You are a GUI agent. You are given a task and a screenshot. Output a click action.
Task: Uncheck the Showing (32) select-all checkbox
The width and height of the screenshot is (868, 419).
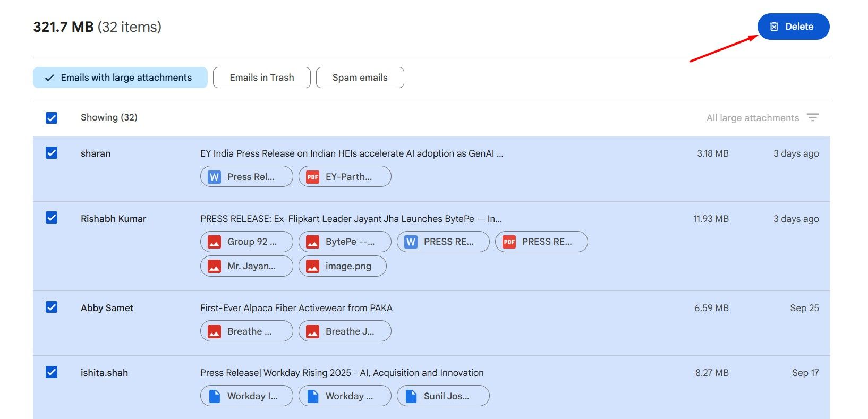click(52, 117)
